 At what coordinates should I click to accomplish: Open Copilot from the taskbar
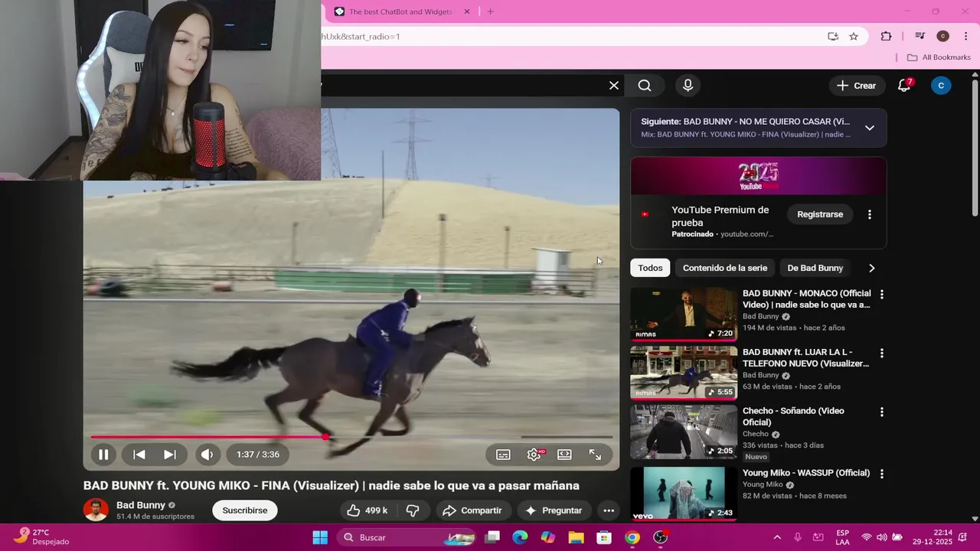pyautogui.click(x=548, y=537)
